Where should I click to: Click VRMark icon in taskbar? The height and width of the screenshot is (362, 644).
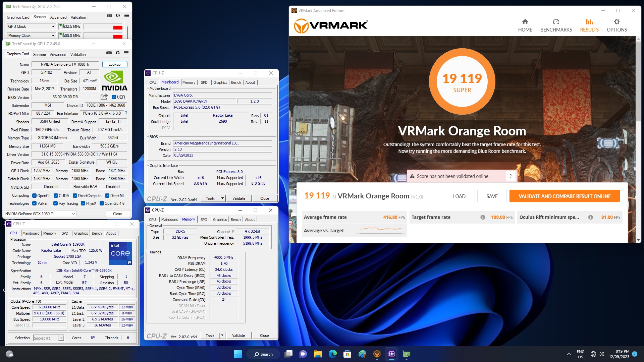tap(377, 354)
